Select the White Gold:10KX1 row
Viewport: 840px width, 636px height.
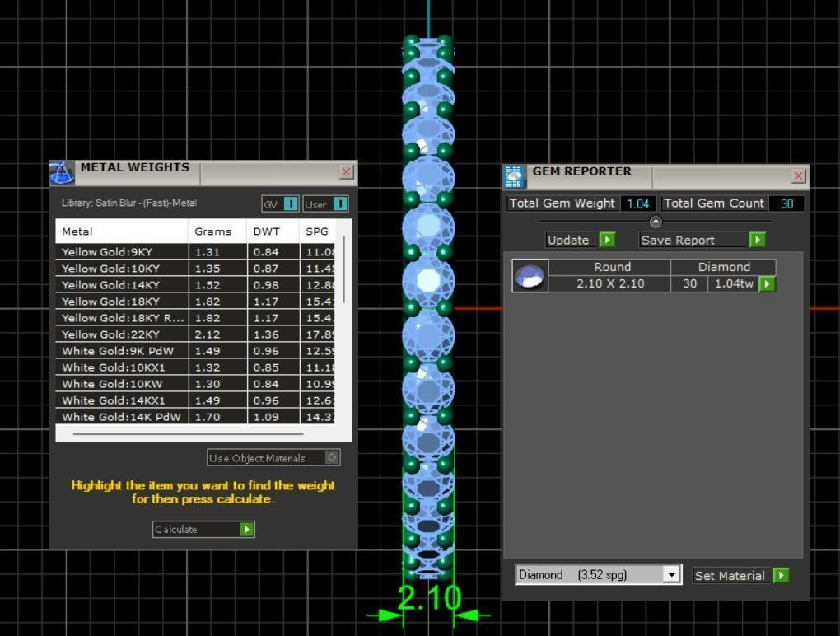[195, 367]
